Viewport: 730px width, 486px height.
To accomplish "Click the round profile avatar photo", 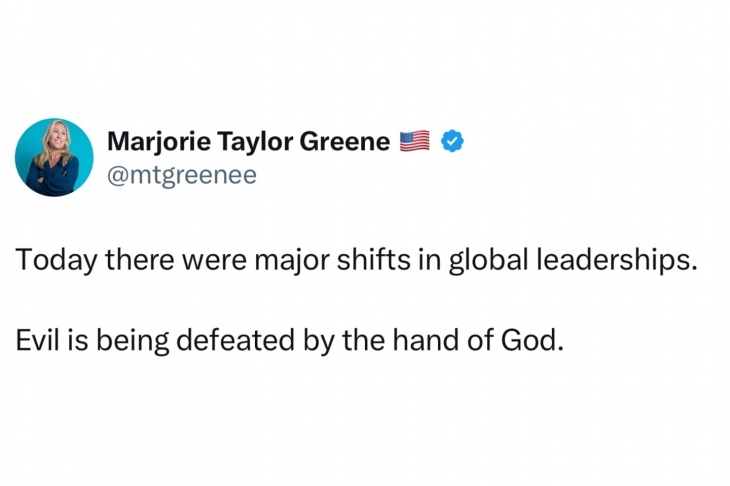I will pos(54,157).
